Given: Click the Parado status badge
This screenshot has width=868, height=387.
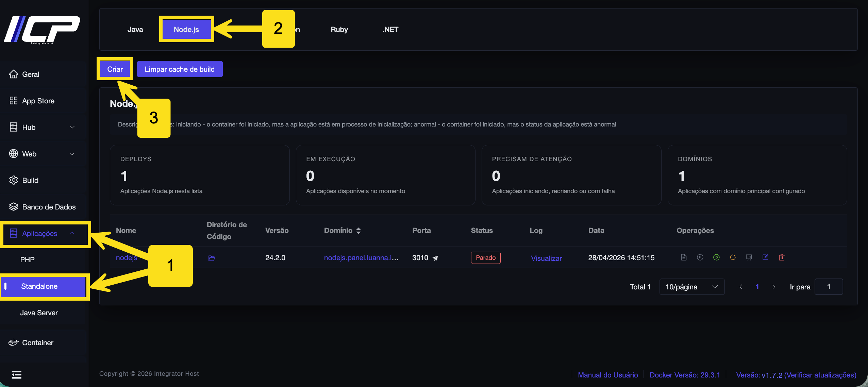Looking at the screenshot, I should click(x=486, y=258).
